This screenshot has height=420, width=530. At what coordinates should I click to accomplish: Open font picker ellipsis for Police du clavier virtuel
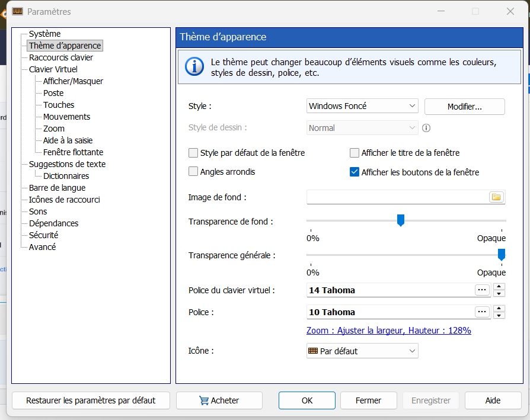(x=482, y=290)
